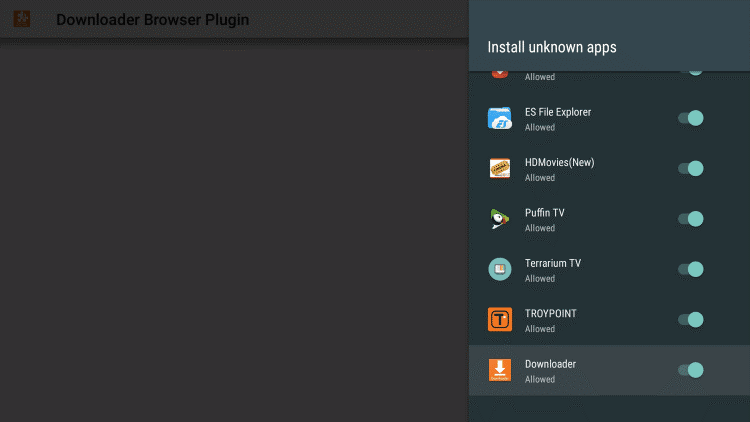Turn off Puffin TV install switch

691,219
